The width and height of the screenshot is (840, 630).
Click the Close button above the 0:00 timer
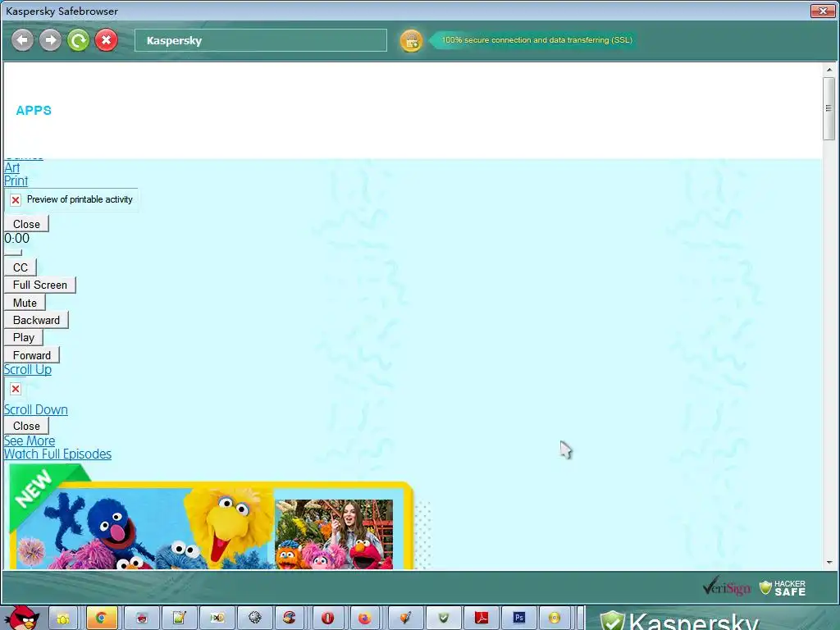[x=26, y=224]
